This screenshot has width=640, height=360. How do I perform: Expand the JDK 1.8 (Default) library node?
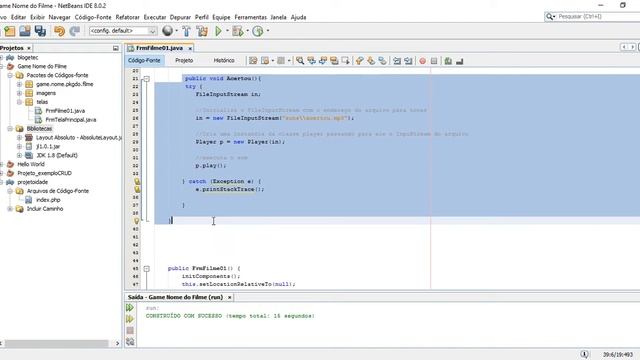(x=19, y=155)
